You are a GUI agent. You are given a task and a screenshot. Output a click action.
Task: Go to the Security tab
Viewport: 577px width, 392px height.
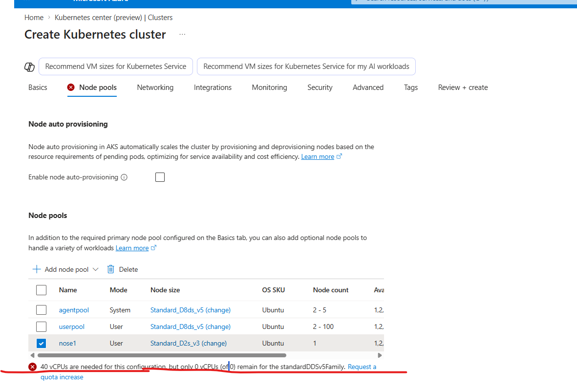coord(320,87)
